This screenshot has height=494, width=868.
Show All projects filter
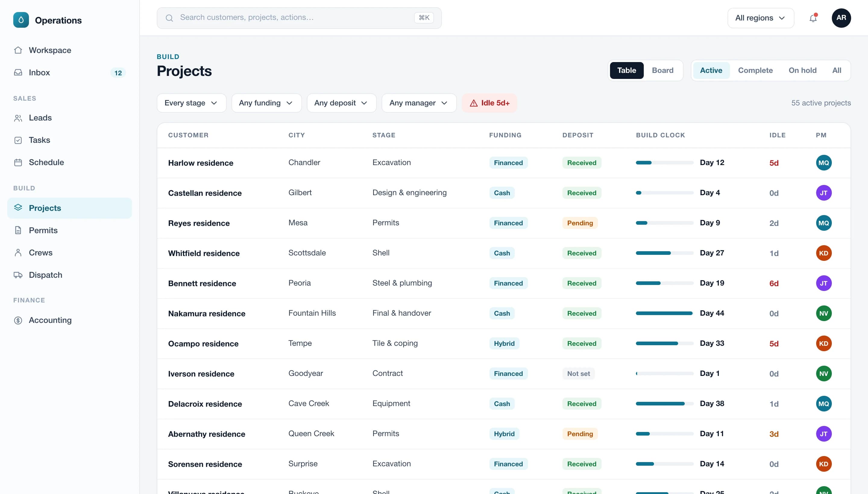(x=836, y=70)
